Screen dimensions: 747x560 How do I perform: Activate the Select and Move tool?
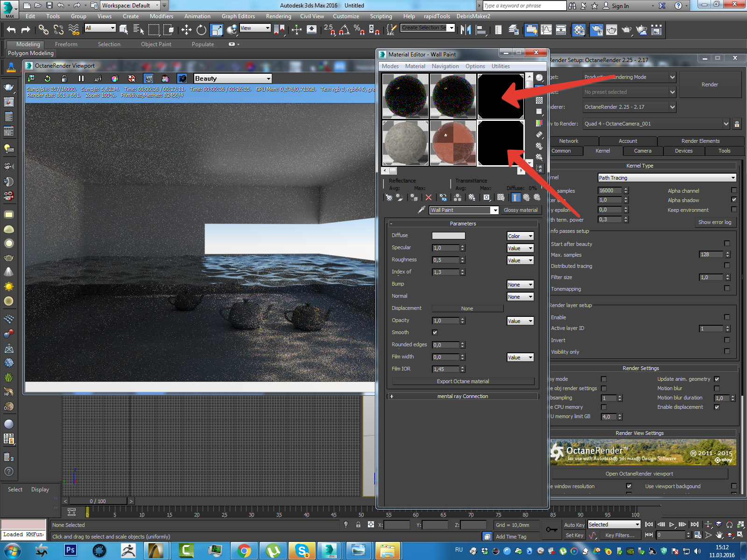click(186, 30)
